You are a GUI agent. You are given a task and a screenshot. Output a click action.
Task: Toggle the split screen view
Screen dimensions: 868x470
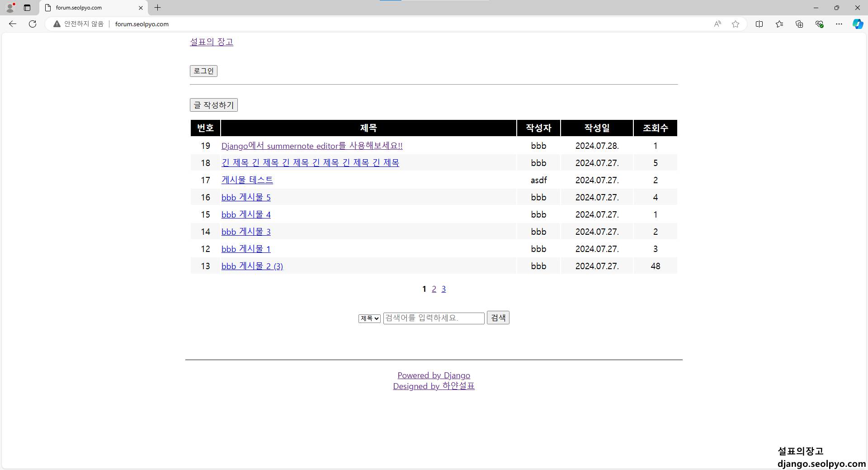[759, 24]
